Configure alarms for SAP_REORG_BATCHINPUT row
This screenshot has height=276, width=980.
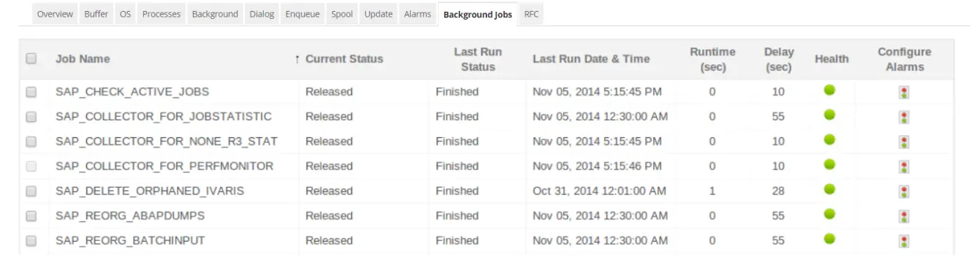tap(905, 241)
